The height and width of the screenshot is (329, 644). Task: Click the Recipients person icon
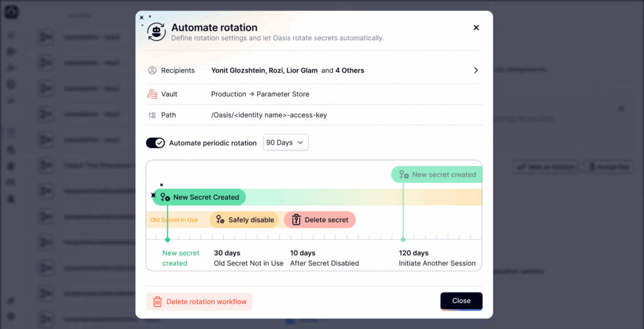click(152, 70)
